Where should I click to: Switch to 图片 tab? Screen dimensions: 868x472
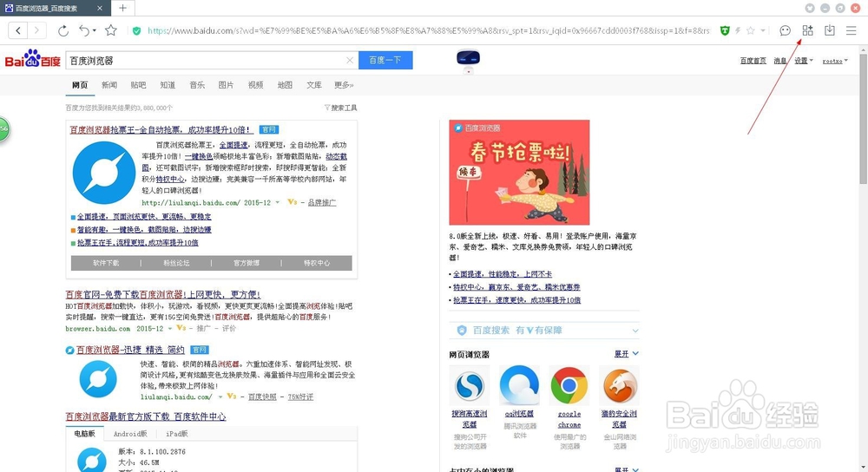pos(226,85)
